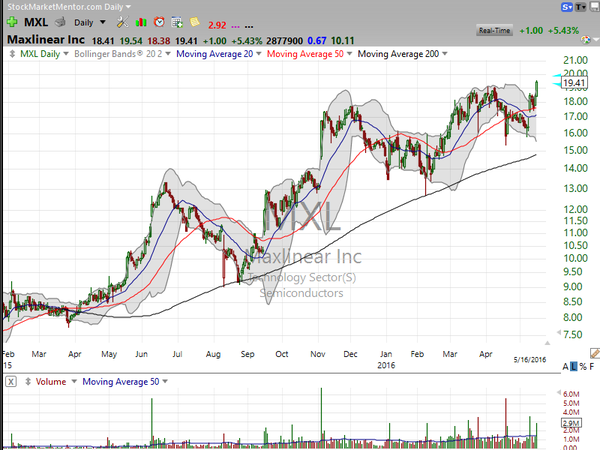The width and height of the screenshot is (600, 450).
Task: Click the colorful palette icon in the top right
Action: [x=585, y=40]
